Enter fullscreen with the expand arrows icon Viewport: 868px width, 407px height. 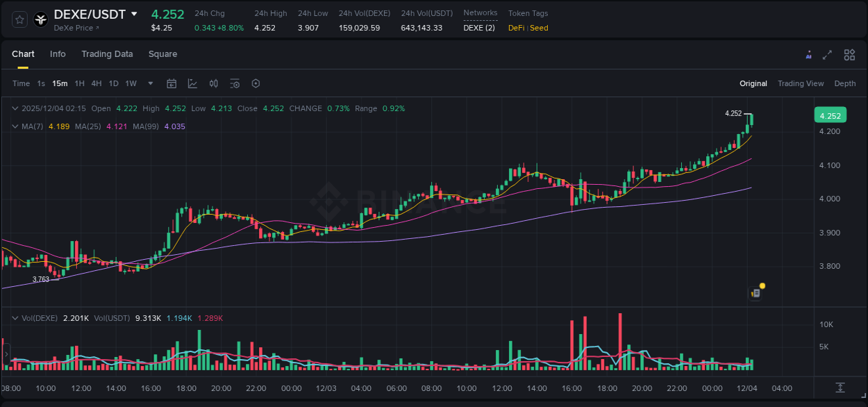point(828,54)
